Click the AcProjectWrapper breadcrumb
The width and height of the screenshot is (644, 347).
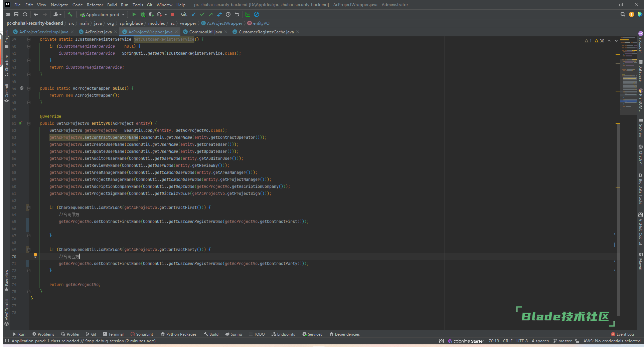point(222,23)
